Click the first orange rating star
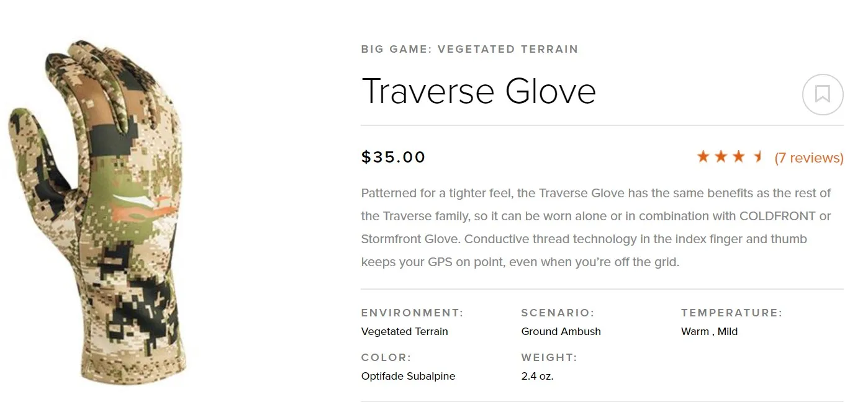This screenshot has height=420, width=868. click(703, 156)
